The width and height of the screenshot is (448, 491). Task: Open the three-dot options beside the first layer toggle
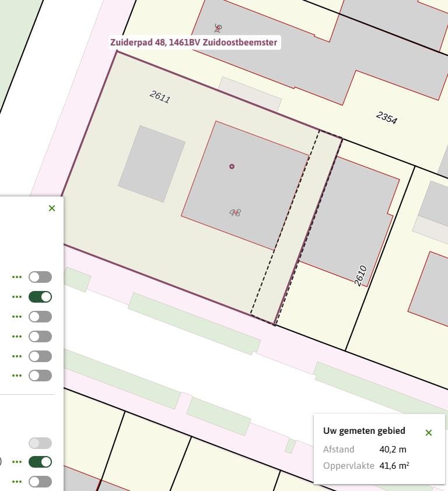(x=16, y=277)
